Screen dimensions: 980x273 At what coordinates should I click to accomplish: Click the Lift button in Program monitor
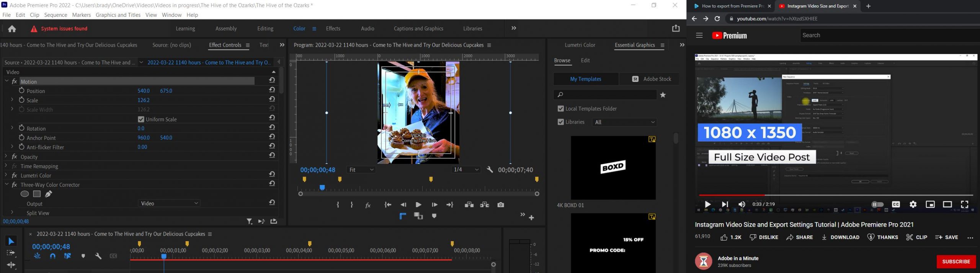coord(469,205)
